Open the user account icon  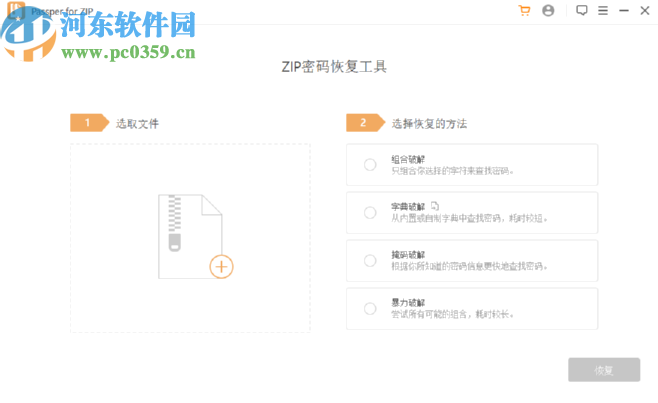point(548,10)
